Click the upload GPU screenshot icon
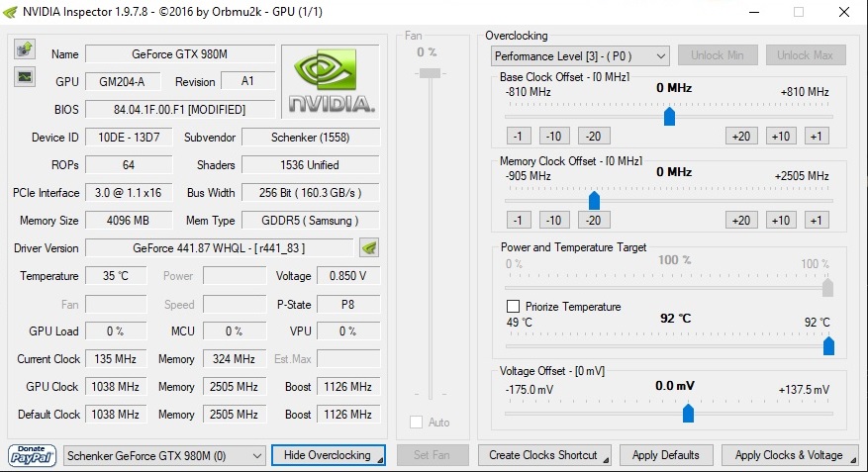Image resolution: width=868 pixels, height=472 pixels. pos(25,49)
